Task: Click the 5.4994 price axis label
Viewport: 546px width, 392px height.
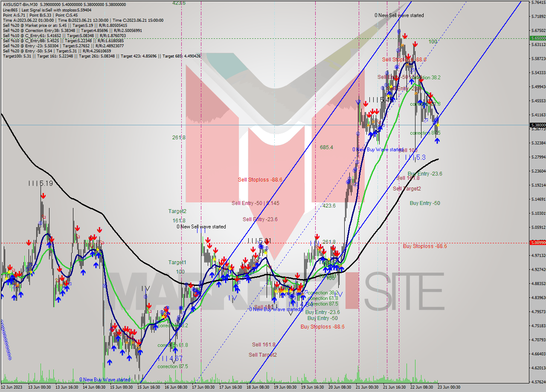Action: click(538, 86)
